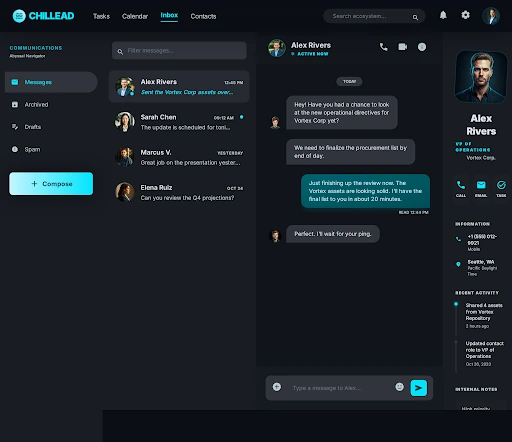Click the Messages envelope icon
512x442 pixels.
pyautogui.click(x=15, y=82)
